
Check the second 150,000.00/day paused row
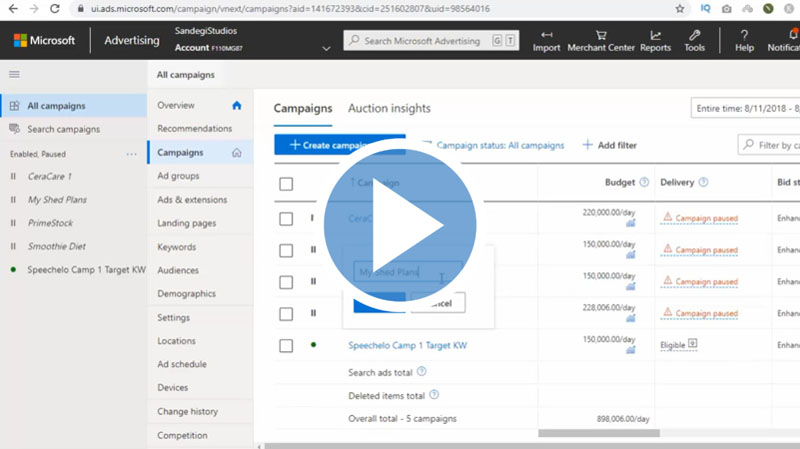click(286, 282)
